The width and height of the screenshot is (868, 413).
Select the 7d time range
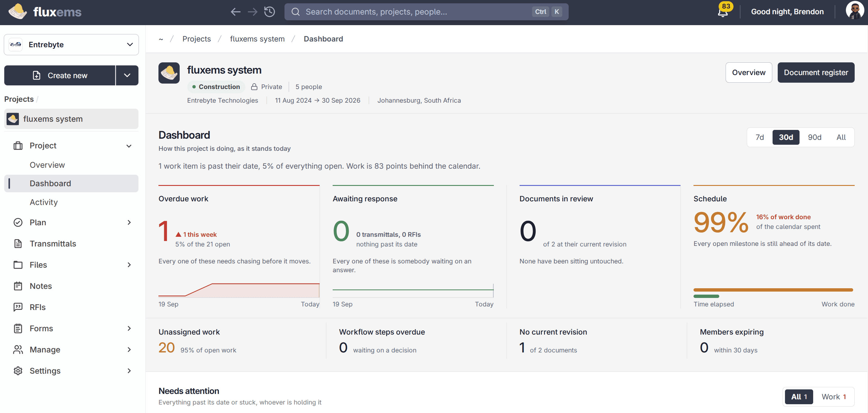pyautogui.click(x=759, y=137)
